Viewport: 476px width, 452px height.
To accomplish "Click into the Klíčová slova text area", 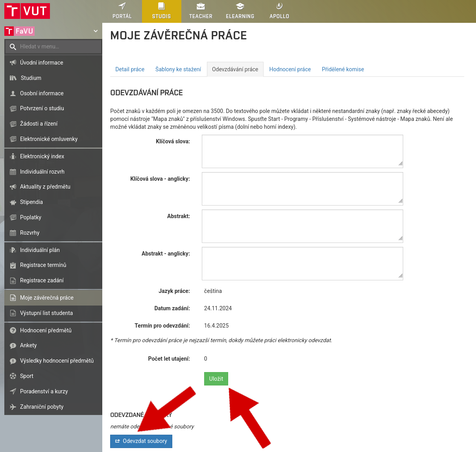I will pyautogui.click(x=303, y=151).
